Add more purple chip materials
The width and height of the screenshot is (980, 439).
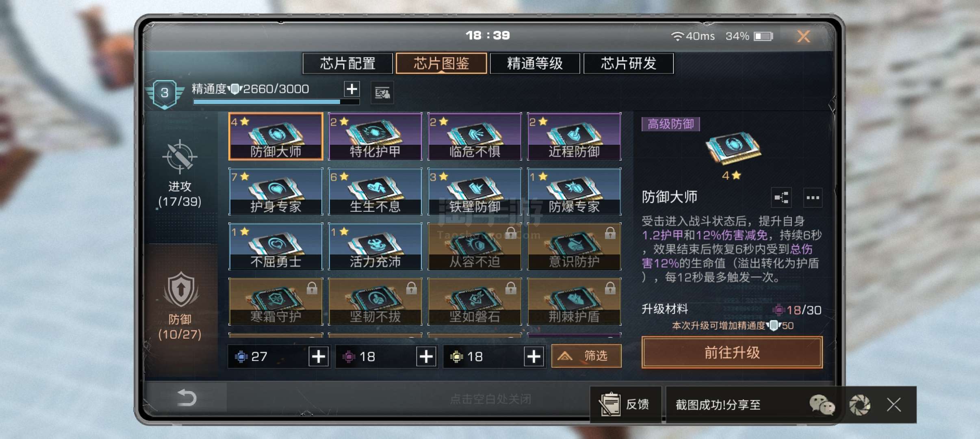(x=426, y=356)
